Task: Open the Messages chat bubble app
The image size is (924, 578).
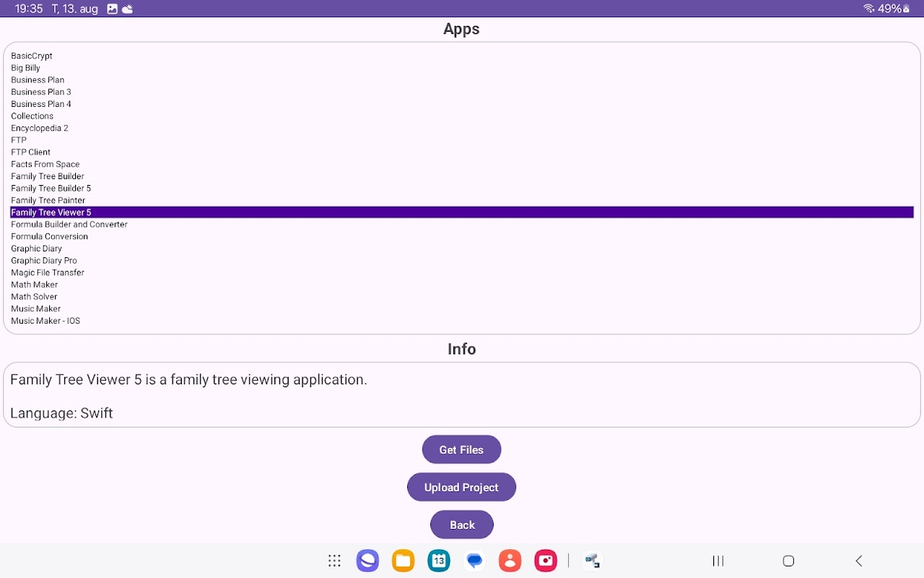Action: click(x=474, y=561)
